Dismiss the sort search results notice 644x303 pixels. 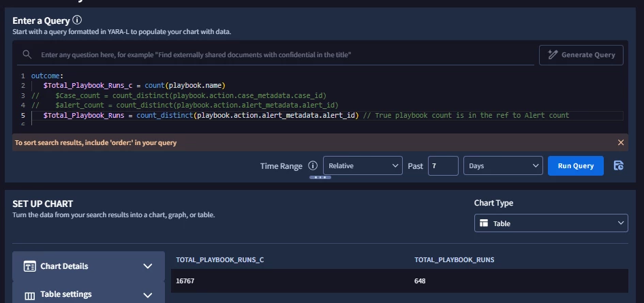[621, 142]
